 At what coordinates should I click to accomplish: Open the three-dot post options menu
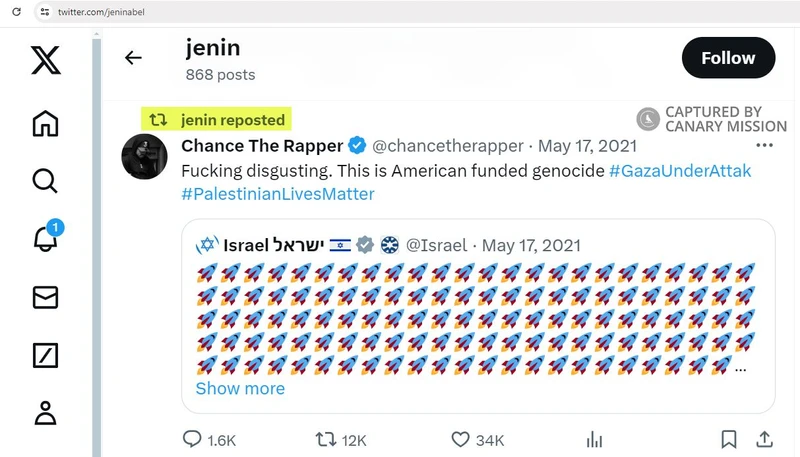coord(764,146)
